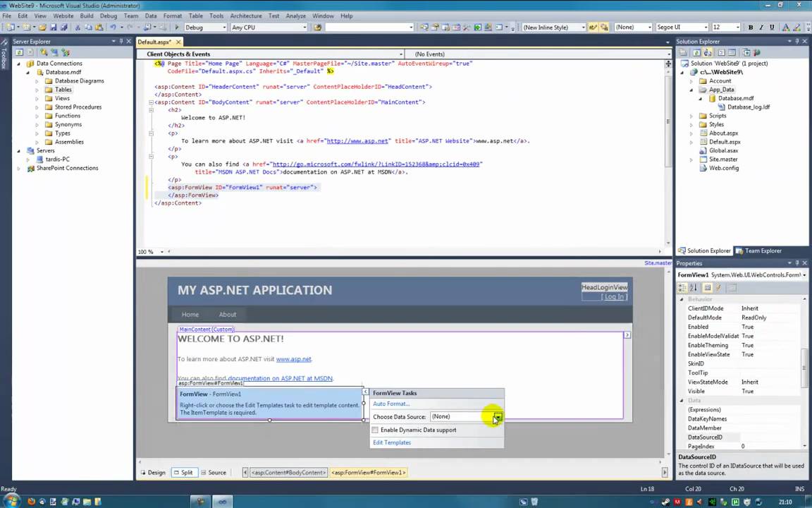The width and height of the screenshot is (812, 508).
Task: Switch to Source view
Action: coord(214,473)
